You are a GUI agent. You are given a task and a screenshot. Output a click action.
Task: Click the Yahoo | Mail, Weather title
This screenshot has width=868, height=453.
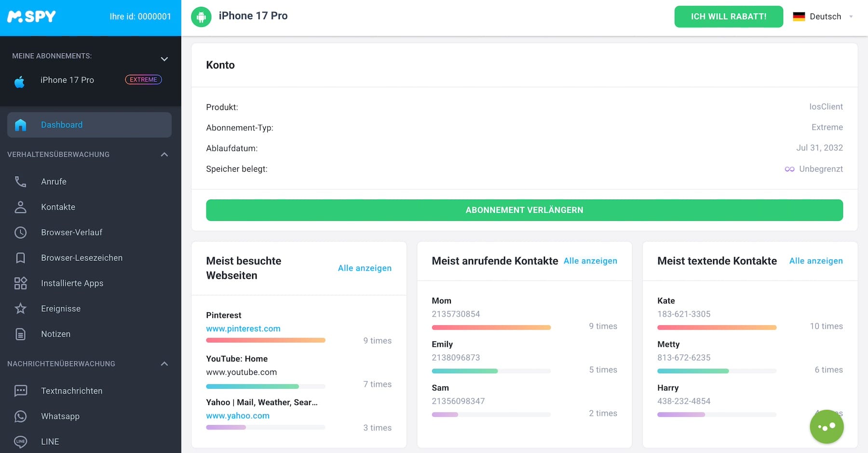point(262,402)
